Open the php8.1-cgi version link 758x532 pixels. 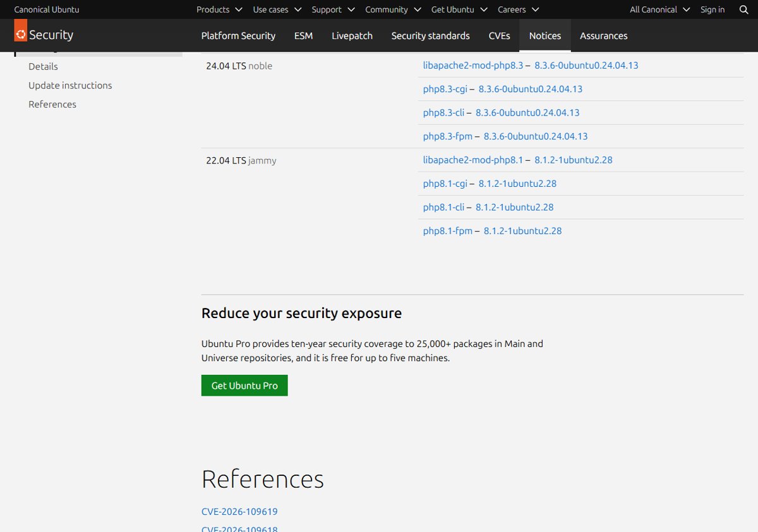coord(517,184)
